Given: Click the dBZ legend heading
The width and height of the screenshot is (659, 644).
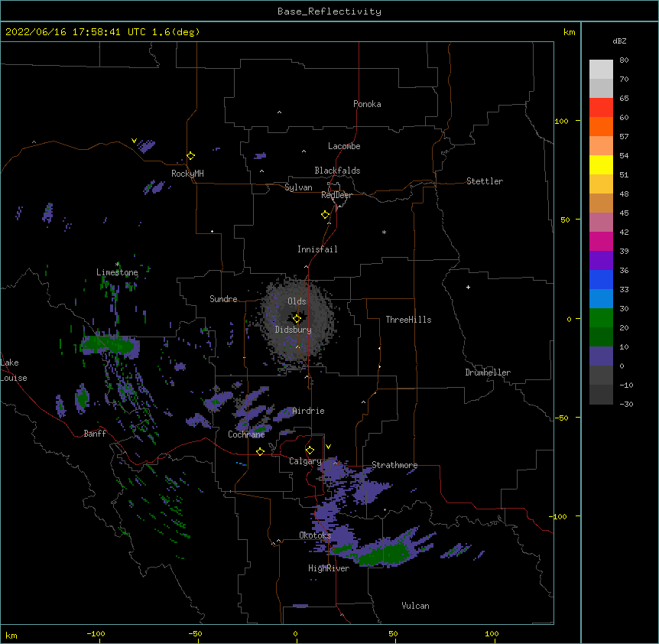Looking at the screenshot, I should [x=619, y=41].
